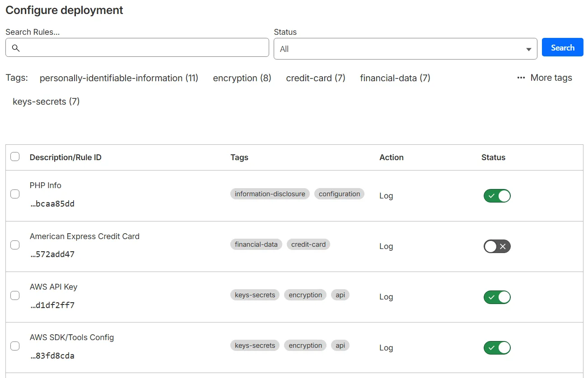Click the information-disclosure chip on PHP Info row

tap(270, 194)
